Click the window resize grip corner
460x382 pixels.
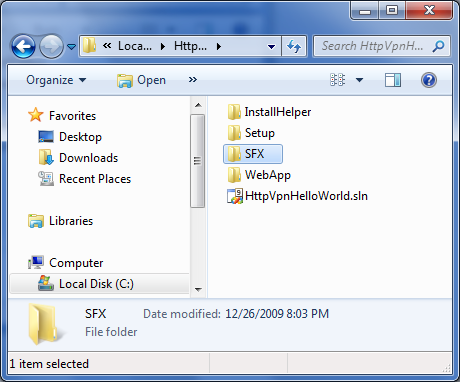[x=447, y=367]
